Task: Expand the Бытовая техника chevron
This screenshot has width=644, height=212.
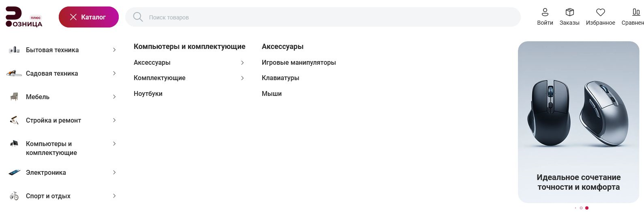Action: point(114,50)
